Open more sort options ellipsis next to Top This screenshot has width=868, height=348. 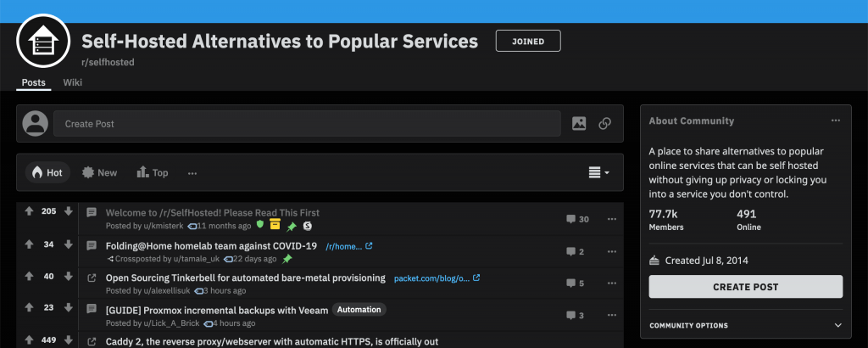tap(192, 173)
